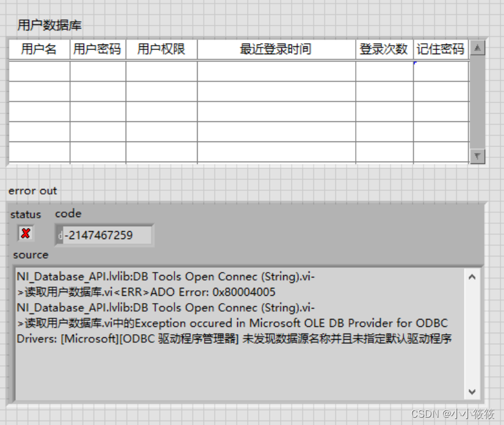Screen dimensions: 504x425
Task: Click the error out cluster border
Action: [7, 299]
